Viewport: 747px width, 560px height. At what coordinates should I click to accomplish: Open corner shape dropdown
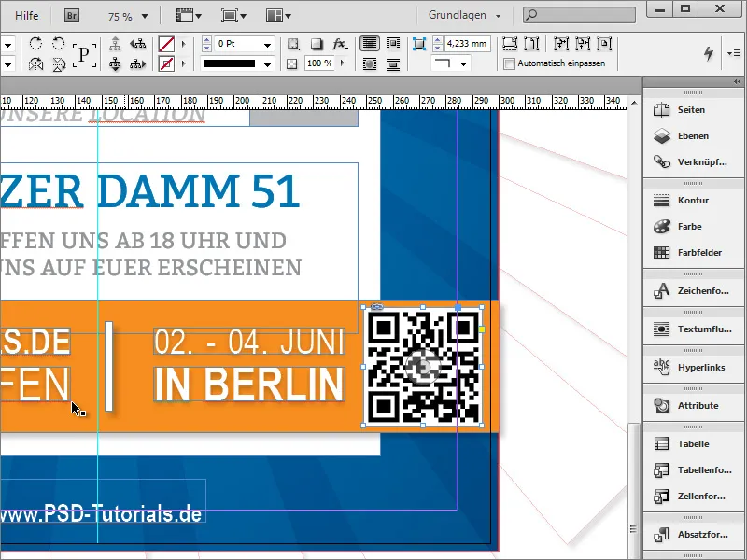(x=463, y=63)
